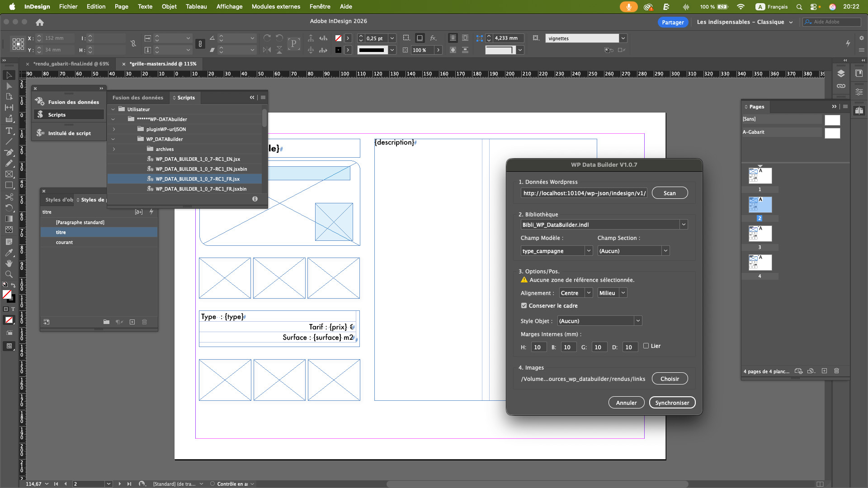Image resolution: width=868 pixels, height=488 pixels.
Task: Open the Style Objet dropdown
Action: tap(637, 321)
